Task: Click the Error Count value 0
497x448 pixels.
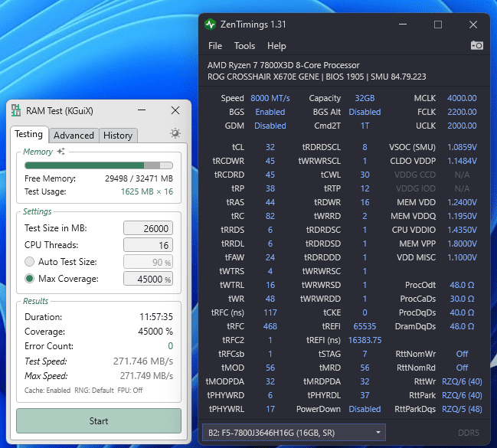Action: [x=170, y=346]
